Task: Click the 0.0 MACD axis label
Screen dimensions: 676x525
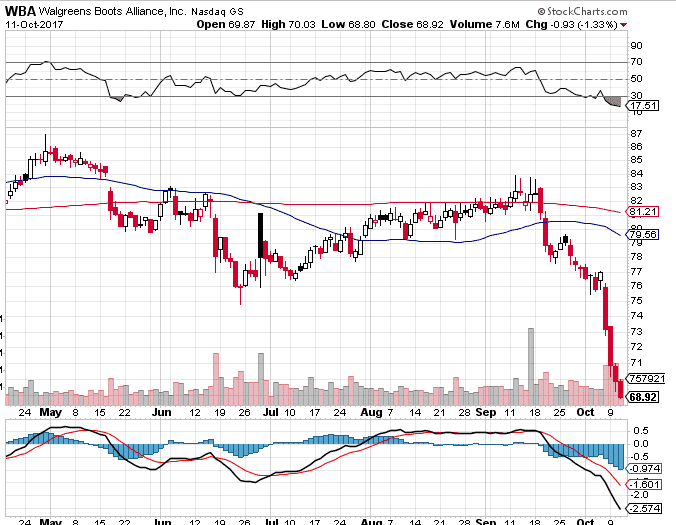Action: coord(641,444)
